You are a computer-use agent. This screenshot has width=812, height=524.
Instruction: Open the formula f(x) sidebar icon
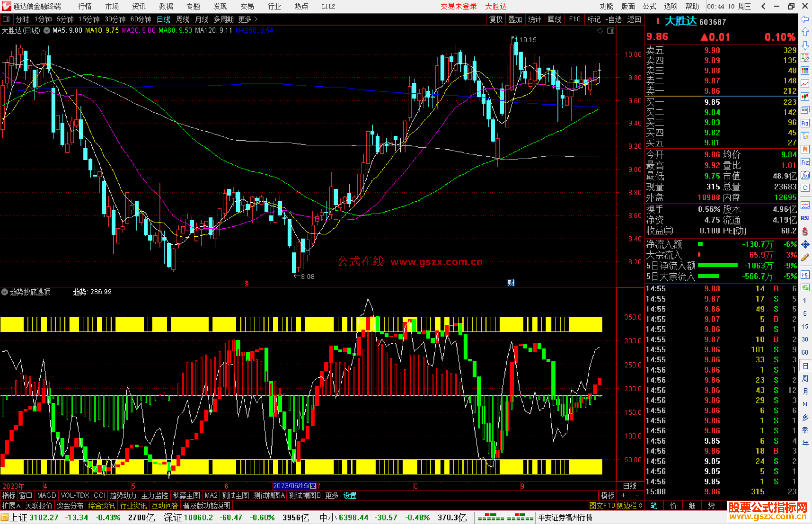click(x=805, y=175)
